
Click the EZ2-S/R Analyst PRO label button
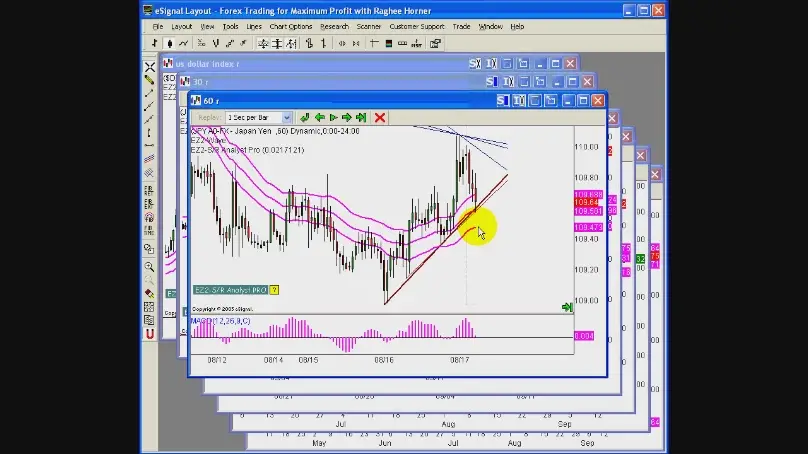[230, 290]
